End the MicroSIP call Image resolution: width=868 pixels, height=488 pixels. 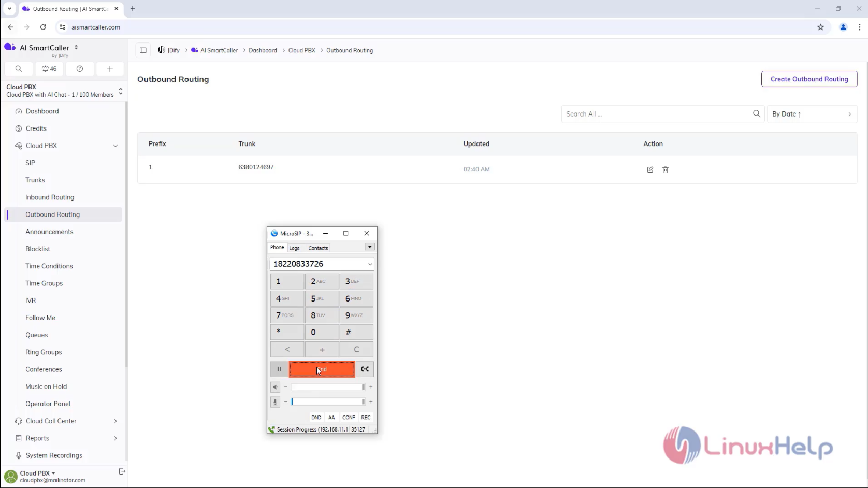click(322, 369)
